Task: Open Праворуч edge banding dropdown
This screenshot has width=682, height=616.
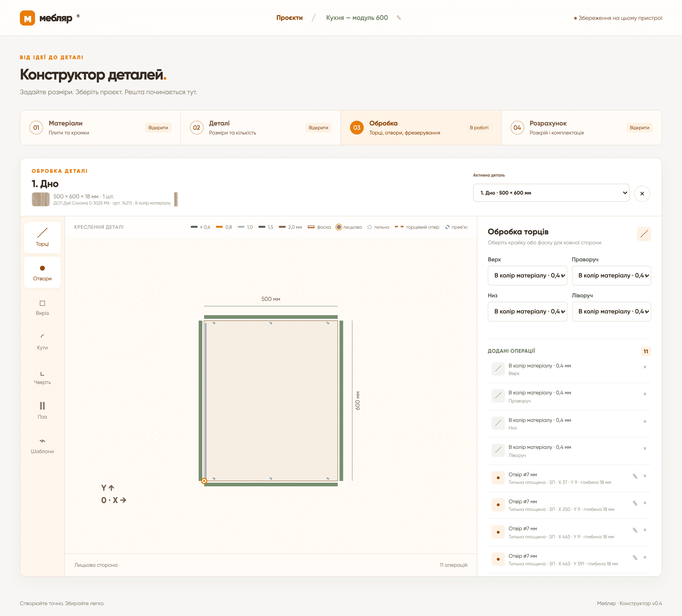Action: tap(611, 275)
